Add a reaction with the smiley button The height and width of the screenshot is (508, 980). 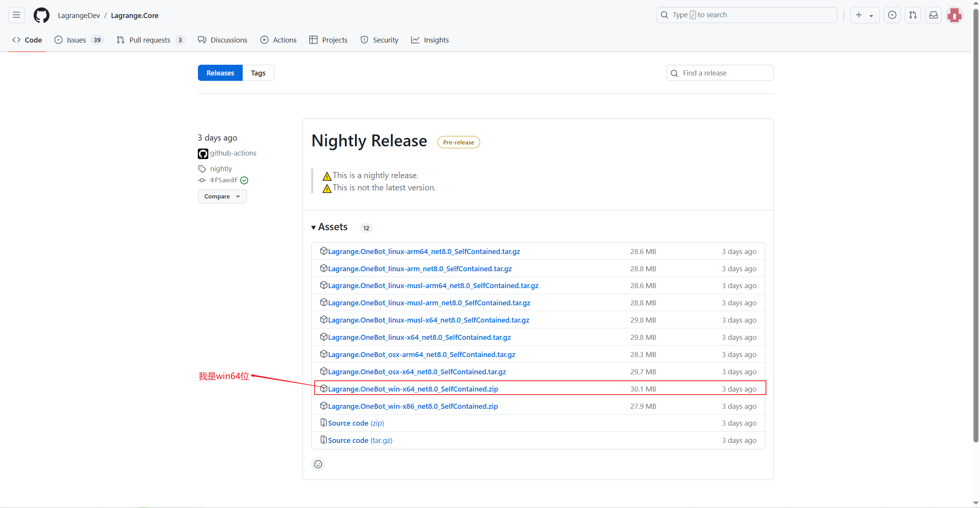click(318, 464)
